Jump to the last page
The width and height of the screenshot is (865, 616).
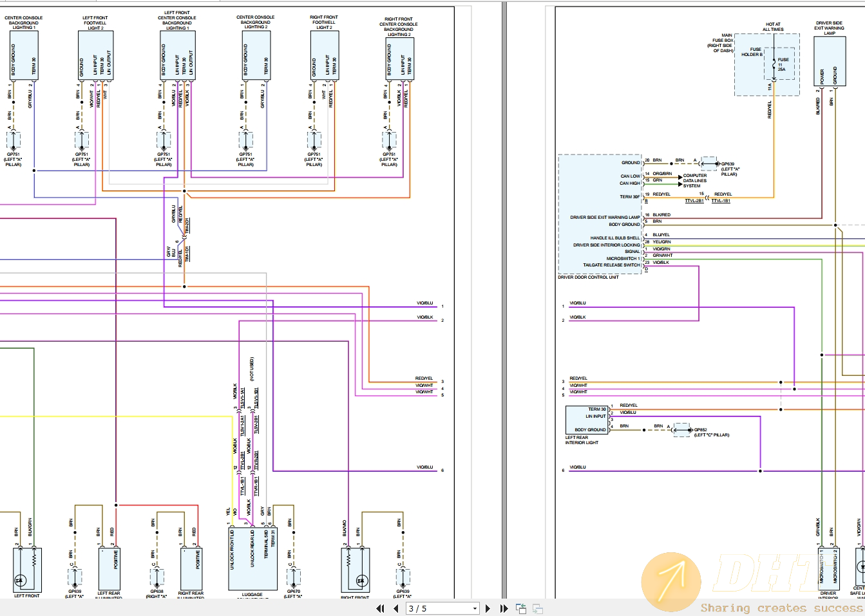pos(504,608)
